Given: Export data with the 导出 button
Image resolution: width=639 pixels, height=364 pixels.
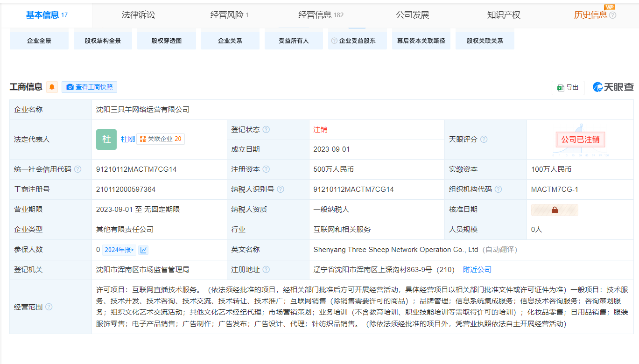Looking at the screenshot, I should point(568,88).
